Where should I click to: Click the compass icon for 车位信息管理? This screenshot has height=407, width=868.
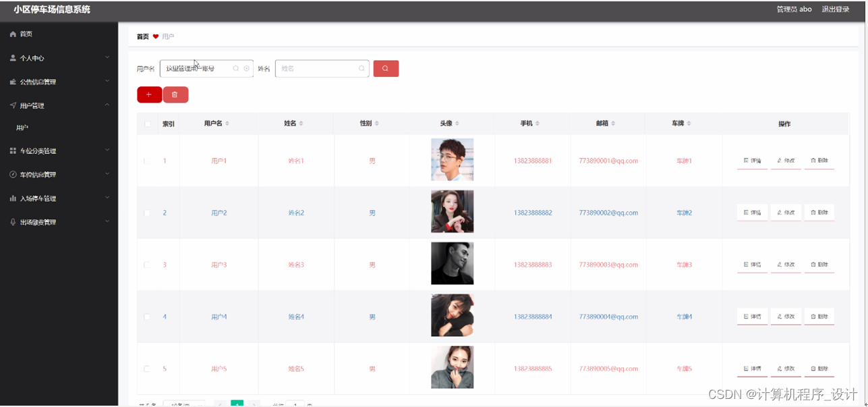tap(13, 174)
